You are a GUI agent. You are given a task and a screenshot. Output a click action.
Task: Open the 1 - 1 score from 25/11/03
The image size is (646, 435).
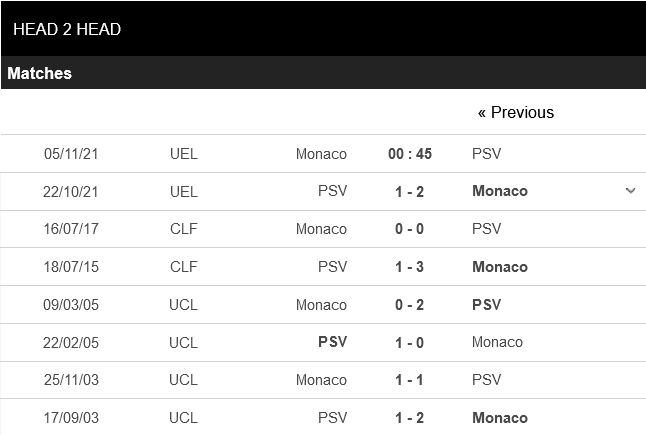410,380
